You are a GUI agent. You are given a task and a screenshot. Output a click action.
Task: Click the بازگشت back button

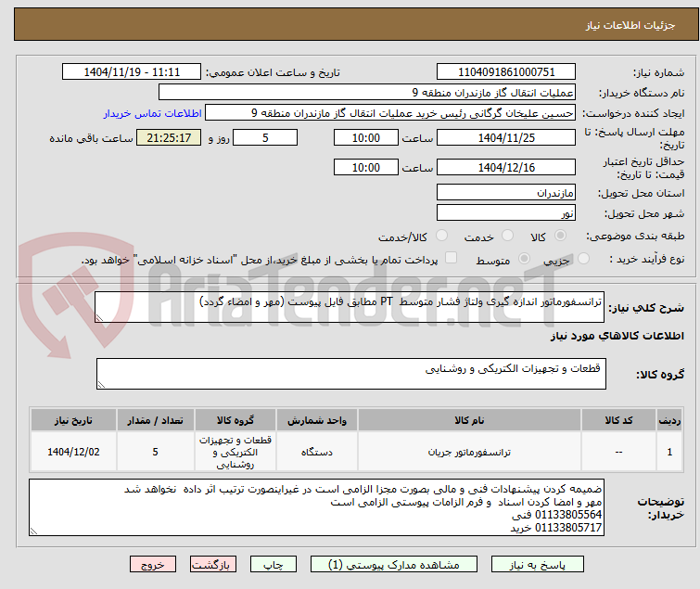(x=213, y=565)
